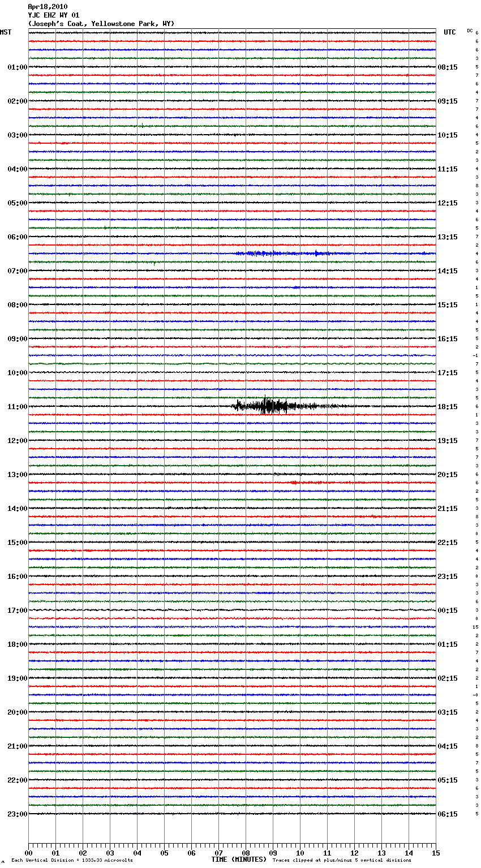The height and width of the screenshot is (868, 481).
Task: Select the station code YJC EHZ WY 01
Action: (x=53, y=15)
